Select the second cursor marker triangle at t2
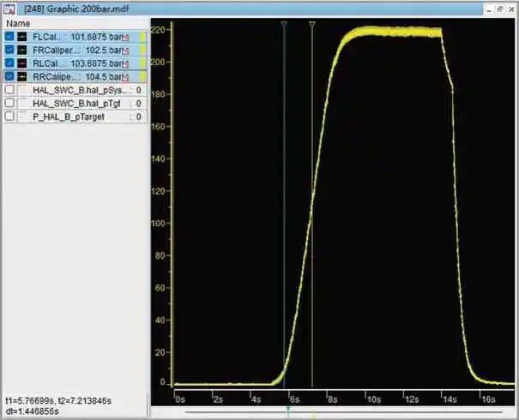519x420 pixels. pyautogui.click(x=312, y=24)
